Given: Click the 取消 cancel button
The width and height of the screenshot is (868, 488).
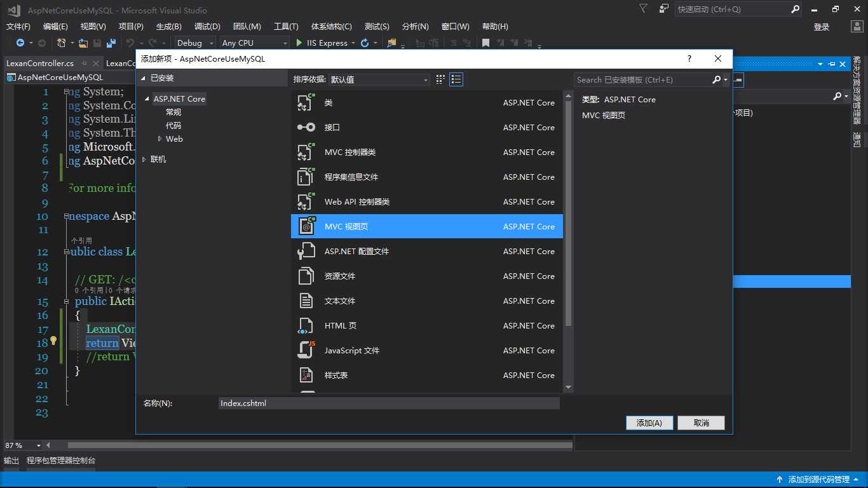Looking at the screenshot, I should click(701, 423).
